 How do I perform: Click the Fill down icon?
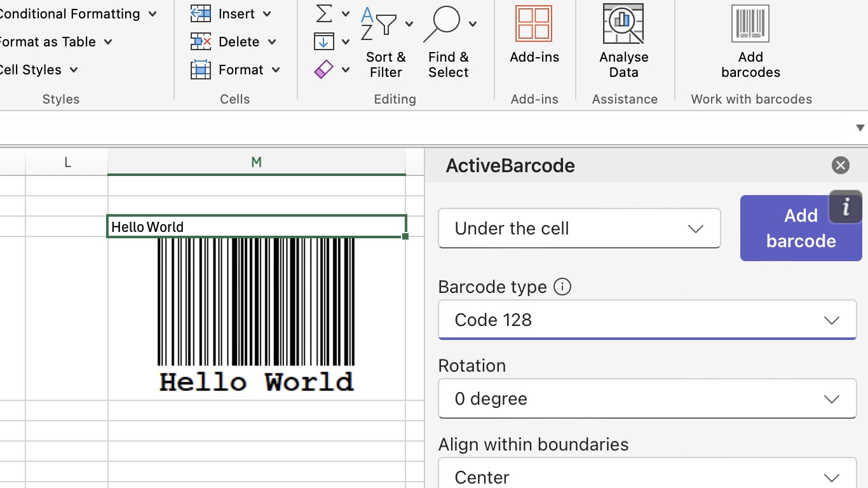[x=324, y=42]
